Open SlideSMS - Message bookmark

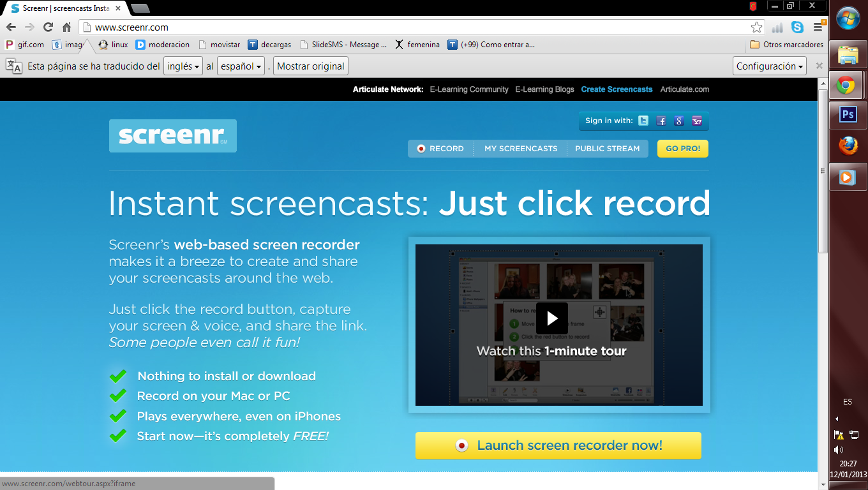(343, 45)
